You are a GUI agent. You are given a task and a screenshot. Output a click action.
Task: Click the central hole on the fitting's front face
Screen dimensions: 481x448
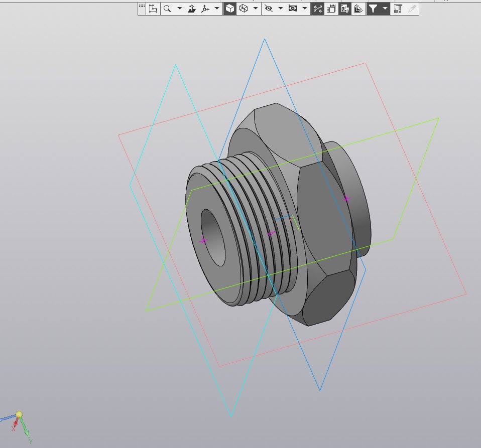(x=213, y=237)
